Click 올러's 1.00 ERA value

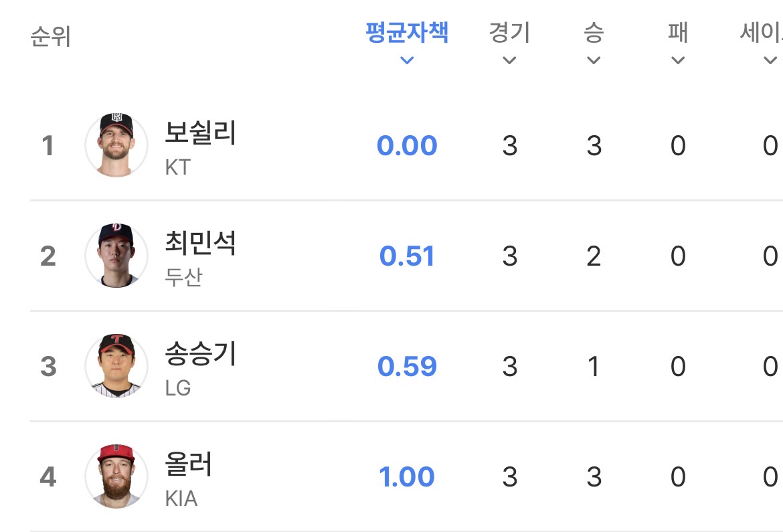[407, 477]
